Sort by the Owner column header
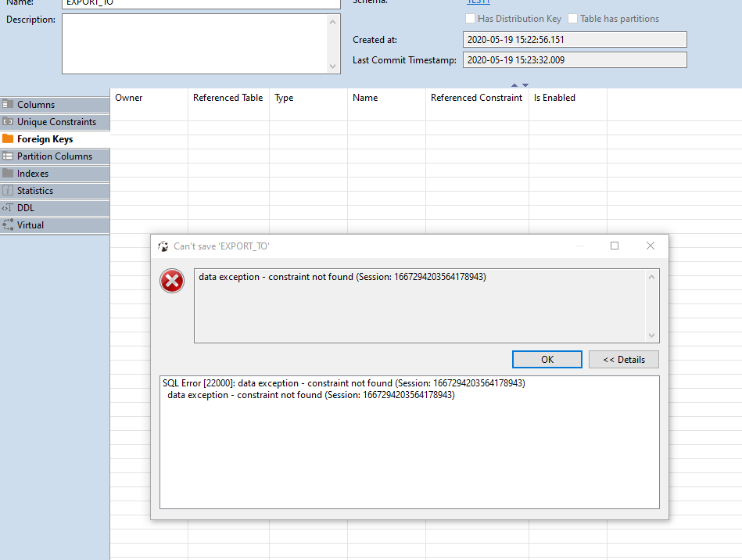 149,98
